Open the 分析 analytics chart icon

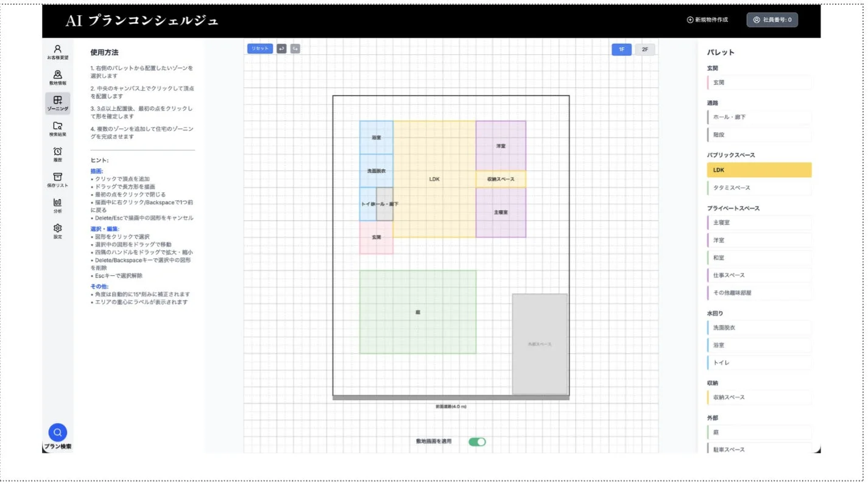point(57,205)
